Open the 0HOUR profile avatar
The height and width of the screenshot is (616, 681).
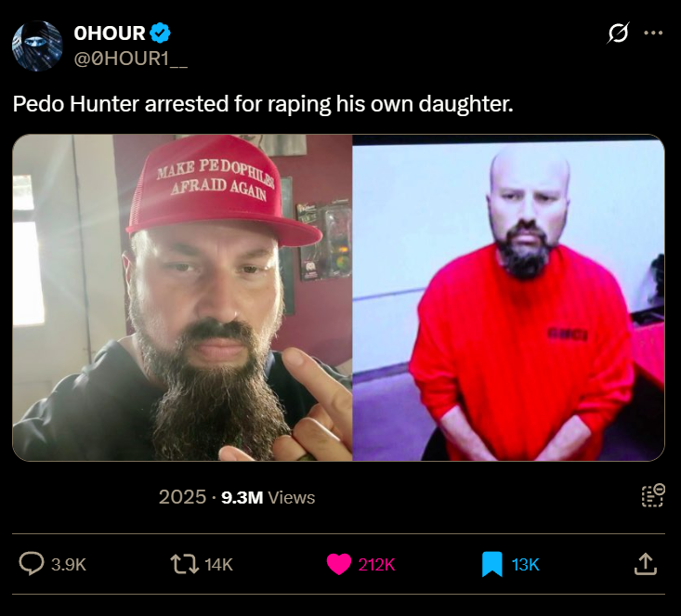click(x=37, y=46)
